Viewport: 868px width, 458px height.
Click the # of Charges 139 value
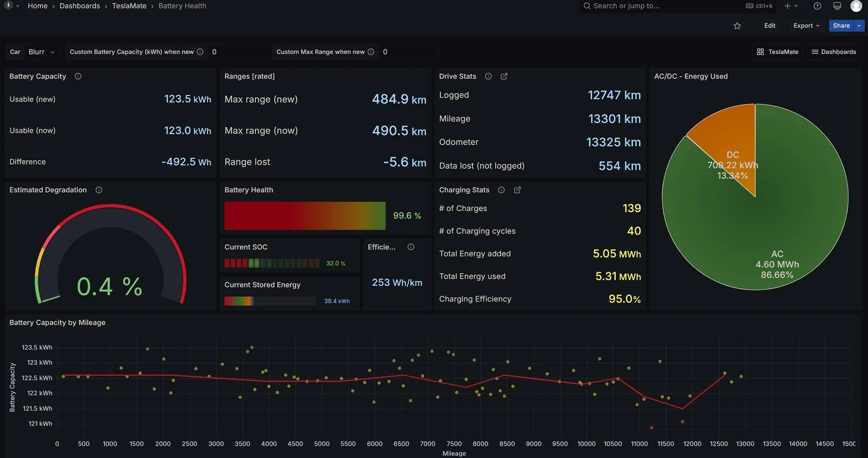click(x=631, y=208)
